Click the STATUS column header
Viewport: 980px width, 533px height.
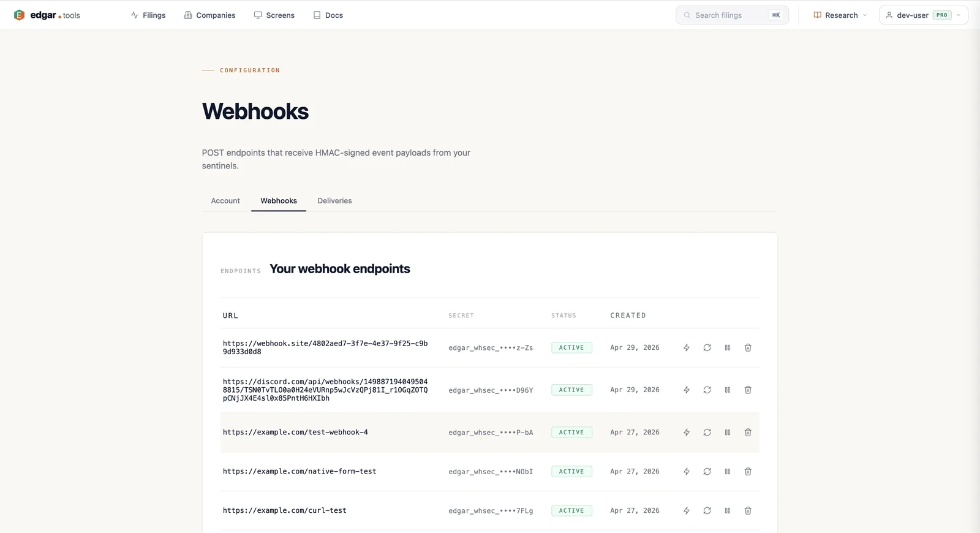(563, 316)
